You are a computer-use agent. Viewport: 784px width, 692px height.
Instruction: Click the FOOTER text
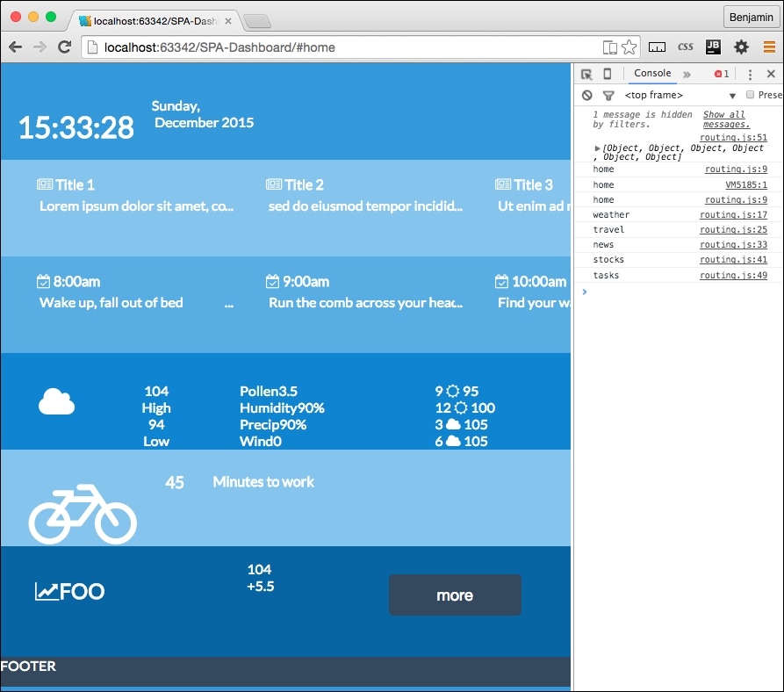[x=28, y=666]
